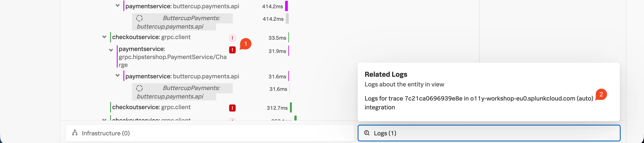Click inferred span circle icon in the 414.2ms ButtercupPayments row

click(x=140, y=18)
